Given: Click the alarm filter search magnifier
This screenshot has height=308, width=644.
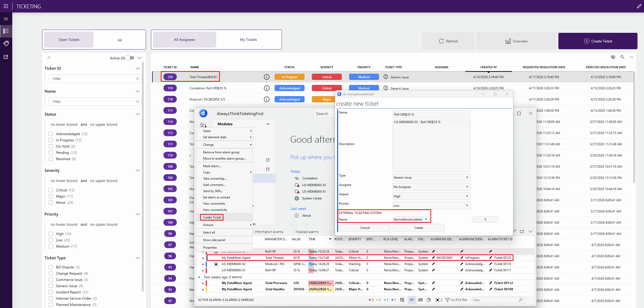Looking at the screenshot, I should (521, 300).
